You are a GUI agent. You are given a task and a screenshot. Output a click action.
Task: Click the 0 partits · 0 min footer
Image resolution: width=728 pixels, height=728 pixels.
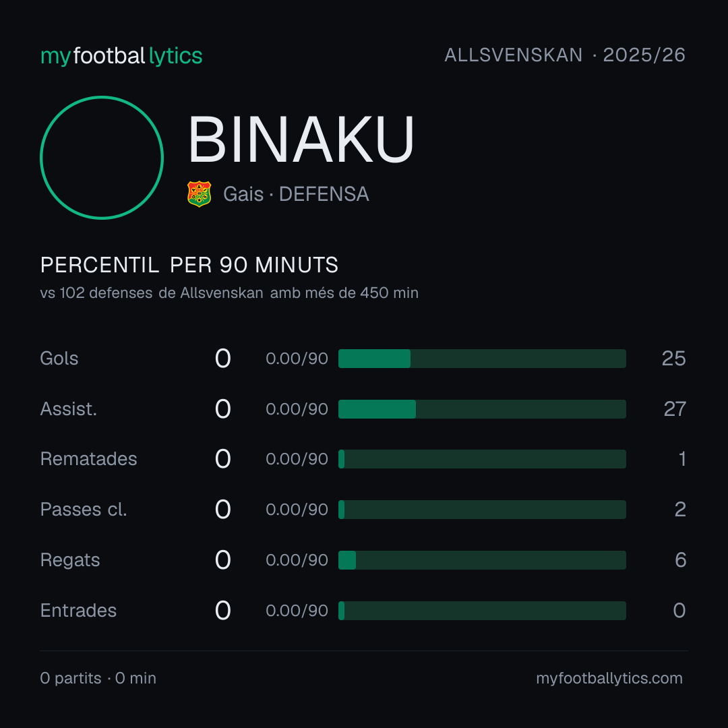pos(98,678)
